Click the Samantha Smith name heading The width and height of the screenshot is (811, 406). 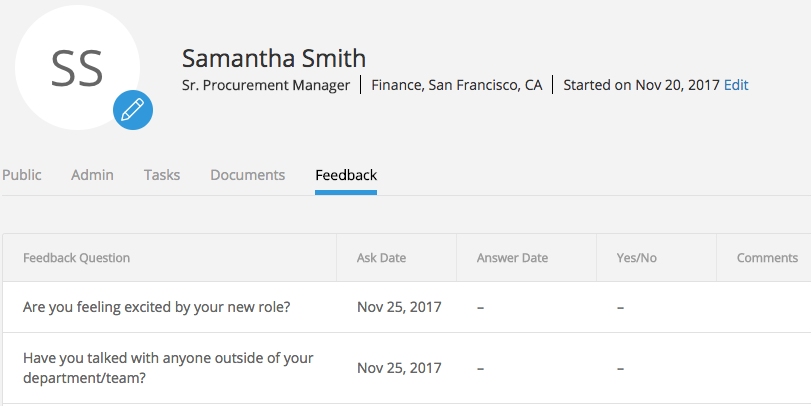pos(274,58)
